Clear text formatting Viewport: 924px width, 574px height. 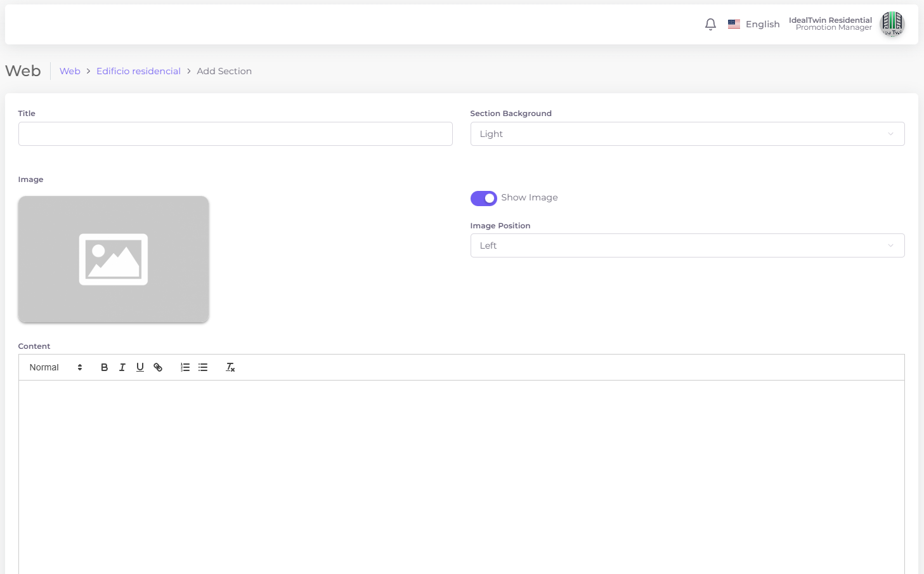click(230, 367)
